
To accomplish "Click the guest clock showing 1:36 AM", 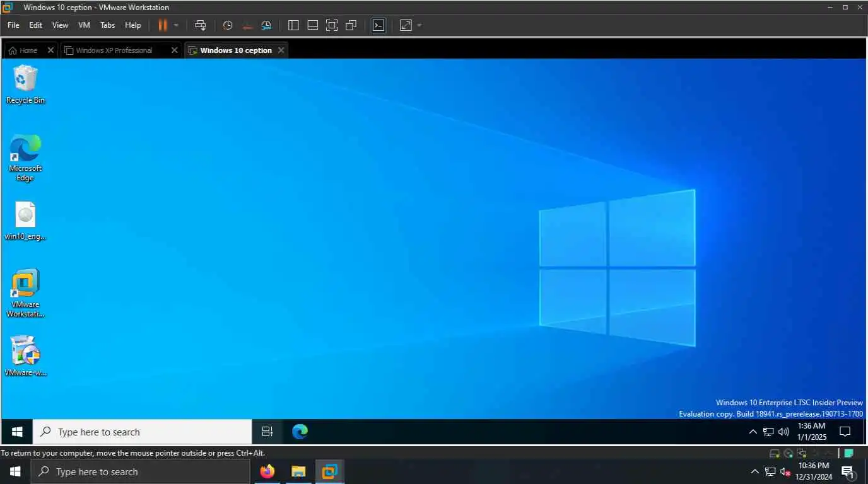I will pyautogui.click(x=812, y=432).
